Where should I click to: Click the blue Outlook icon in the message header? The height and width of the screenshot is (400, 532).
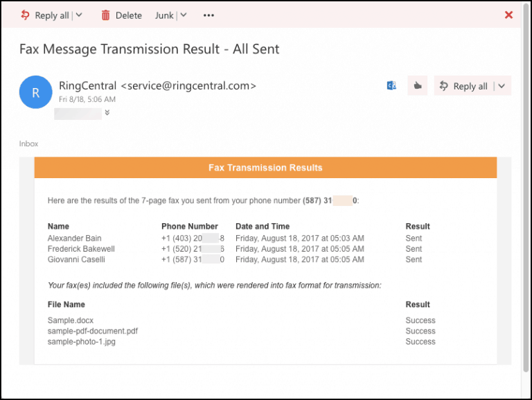(x=391, y=86)
